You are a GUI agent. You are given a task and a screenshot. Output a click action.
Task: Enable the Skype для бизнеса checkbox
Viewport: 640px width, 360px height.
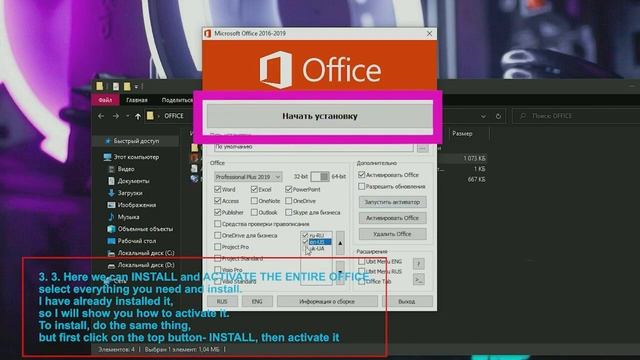[289, 212]
